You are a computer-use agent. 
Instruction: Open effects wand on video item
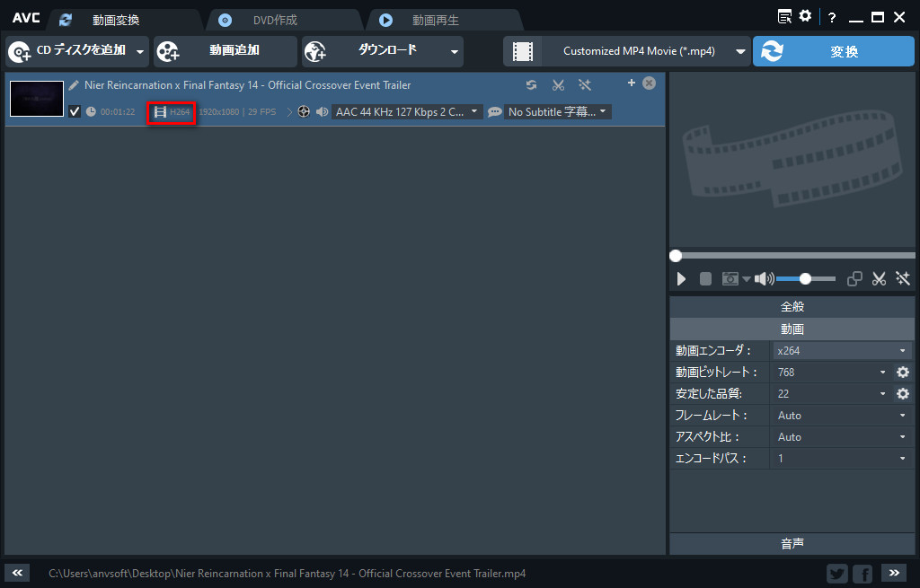tap(584, 85)
